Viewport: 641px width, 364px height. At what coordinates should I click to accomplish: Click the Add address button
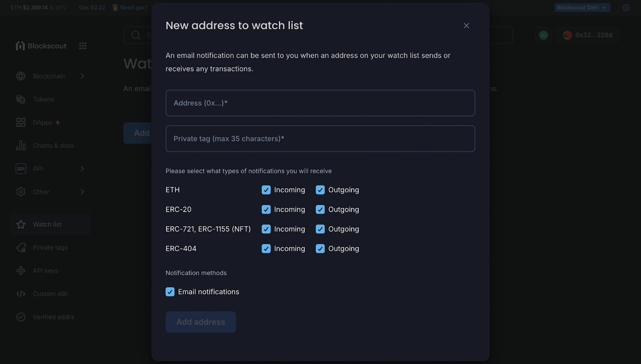point(200,322)
